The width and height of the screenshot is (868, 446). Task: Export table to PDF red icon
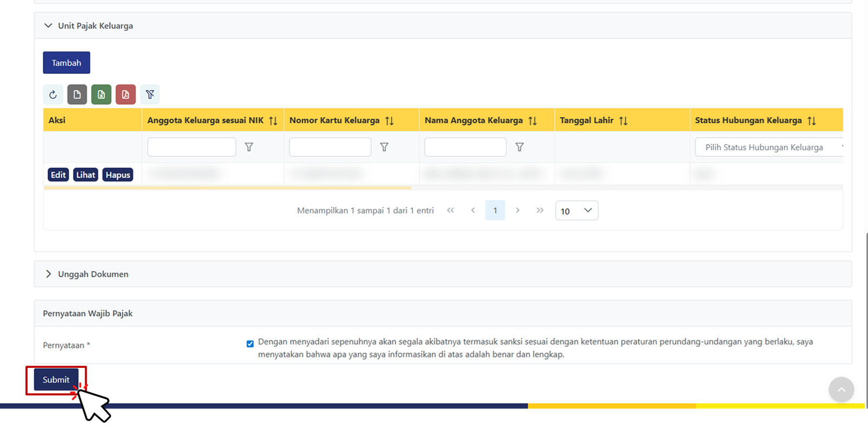pyautogui.click(x=125, y=94)
